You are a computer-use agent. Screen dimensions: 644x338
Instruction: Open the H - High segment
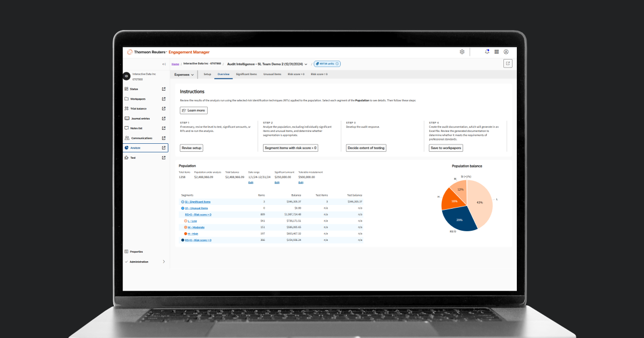point(193,233)
